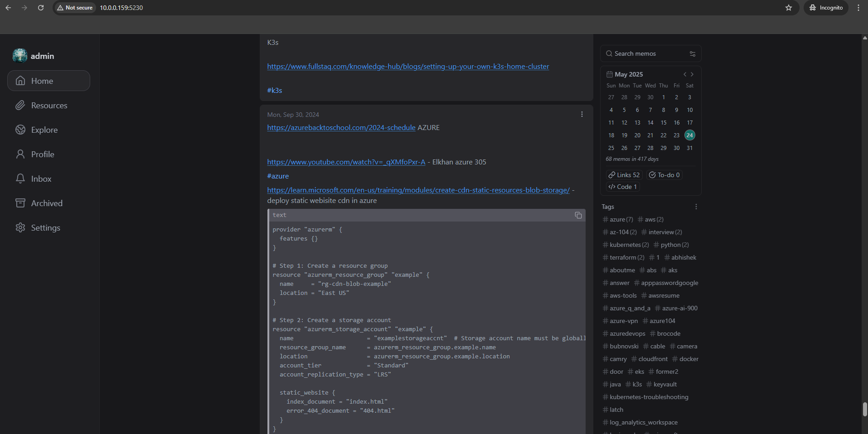Open the Inbox notifications bell
This screenshot has width=868, height=434.
[x=20, y=179]
